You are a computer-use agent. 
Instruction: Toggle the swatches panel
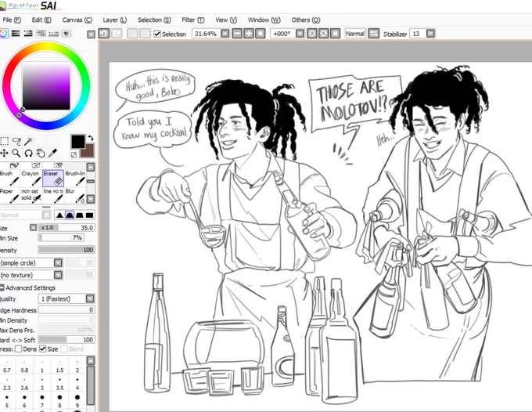54,33
